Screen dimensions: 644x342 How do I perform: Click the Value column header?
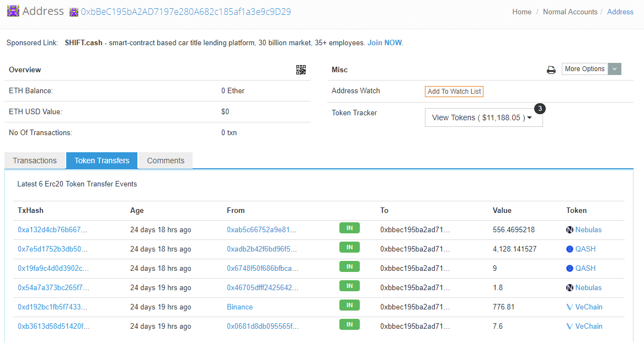(502, 210)
